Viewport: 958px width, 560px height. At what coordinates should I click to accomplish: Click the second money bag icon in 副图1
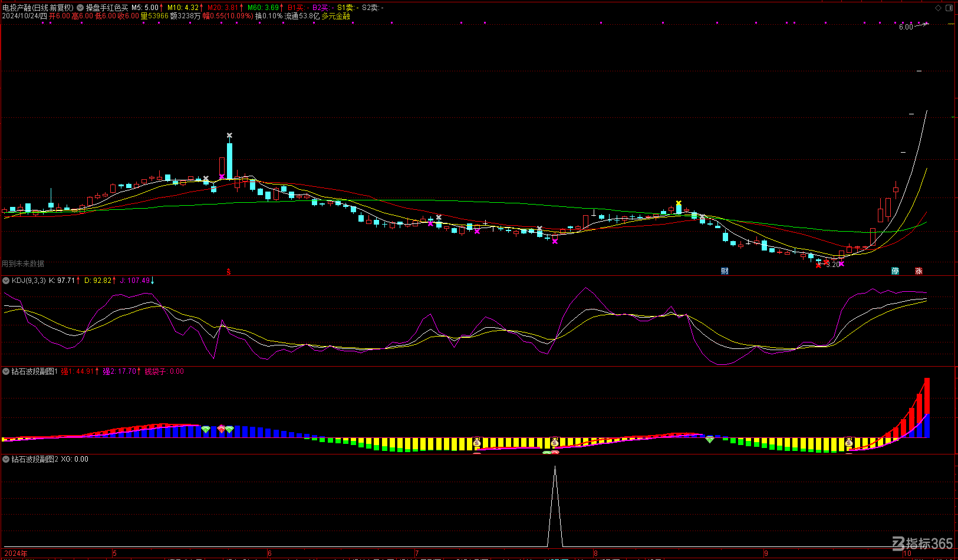click(x=555, y=442)
